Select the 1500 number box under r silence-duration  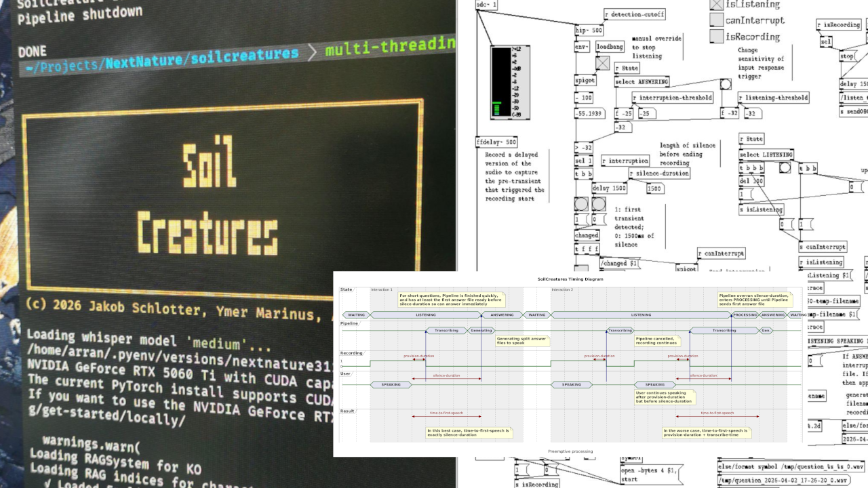point(655,188)
